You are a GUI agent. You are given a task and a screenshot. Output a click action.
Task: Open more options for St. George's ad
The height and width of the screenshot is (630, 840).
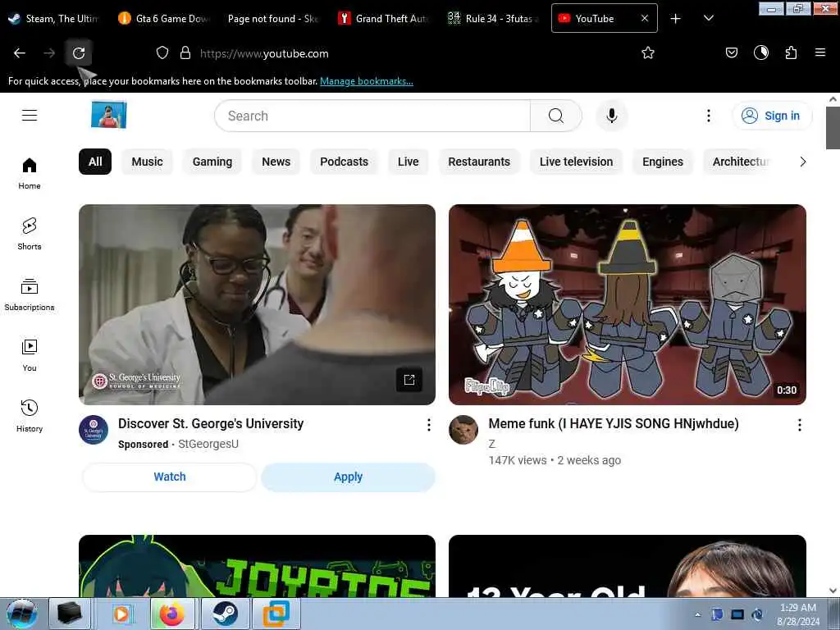pyautogui.click(x=428, y=425)
